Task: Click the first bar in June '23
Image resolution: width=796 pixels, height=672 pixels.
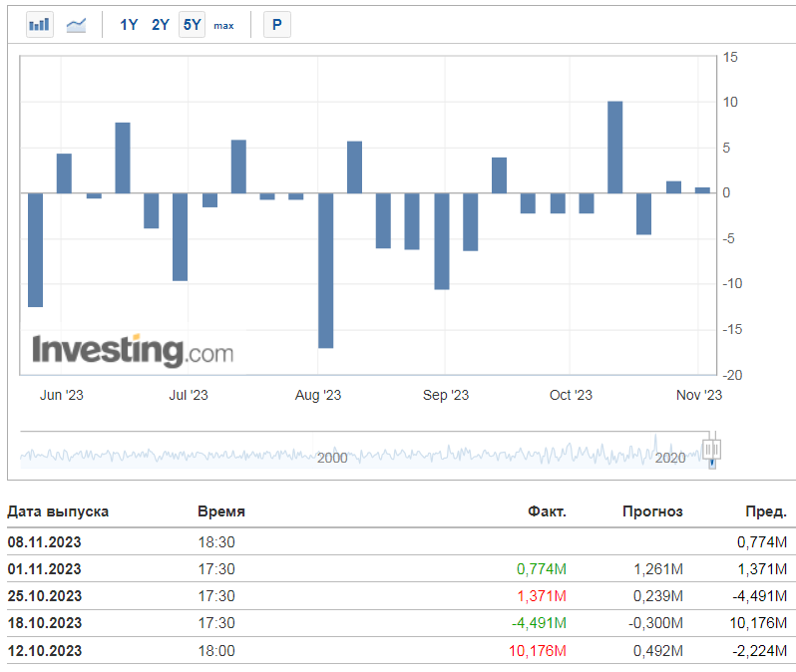Action: 35,249
